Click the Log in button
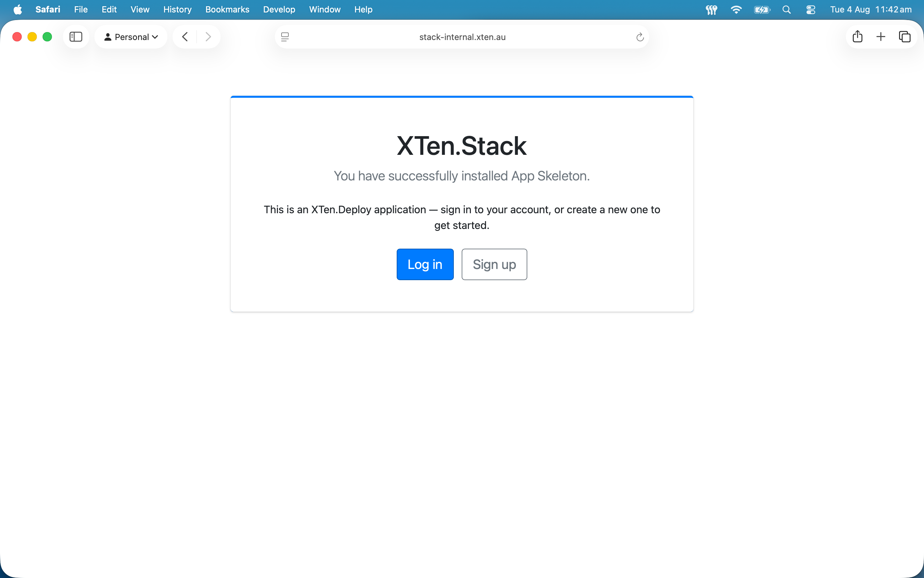Image resolution: width=924 pixels, height=578 pixels. 425,264
